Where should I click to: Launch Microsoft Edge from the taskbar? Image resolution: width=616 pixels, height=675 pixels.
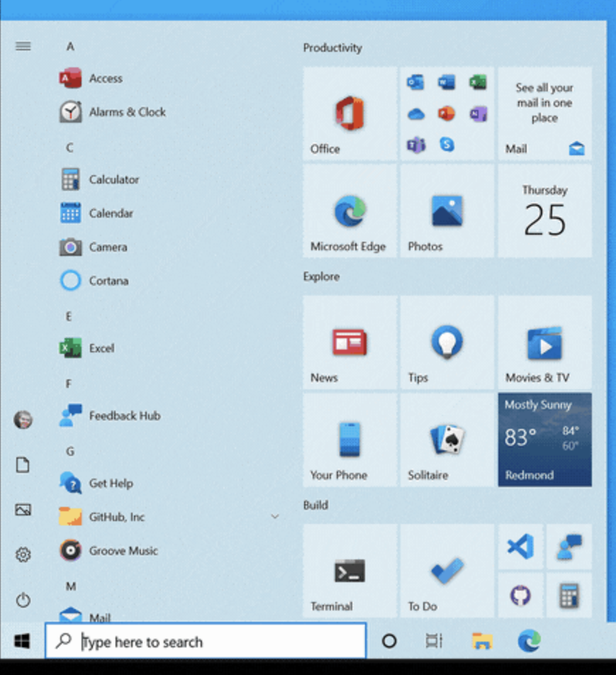click(x=530, y=641)
